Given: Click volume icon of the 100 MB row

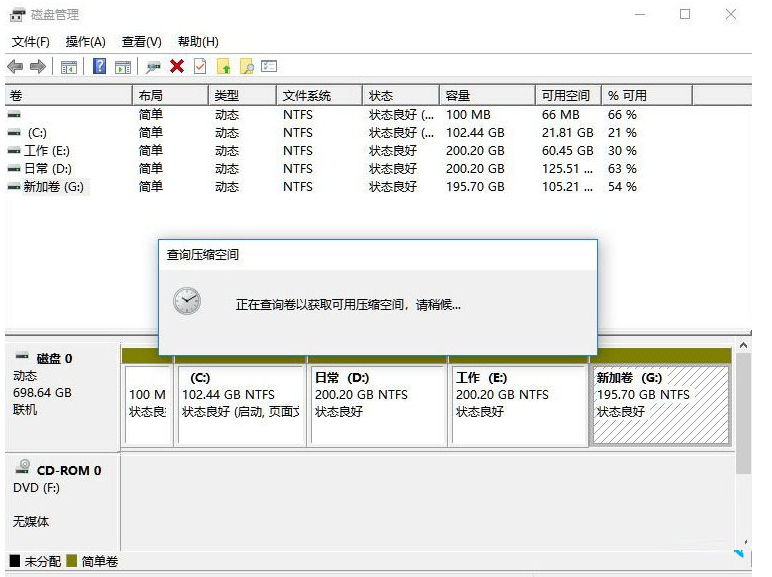Looking at the screenshot, I should click(x=14, y=115).
